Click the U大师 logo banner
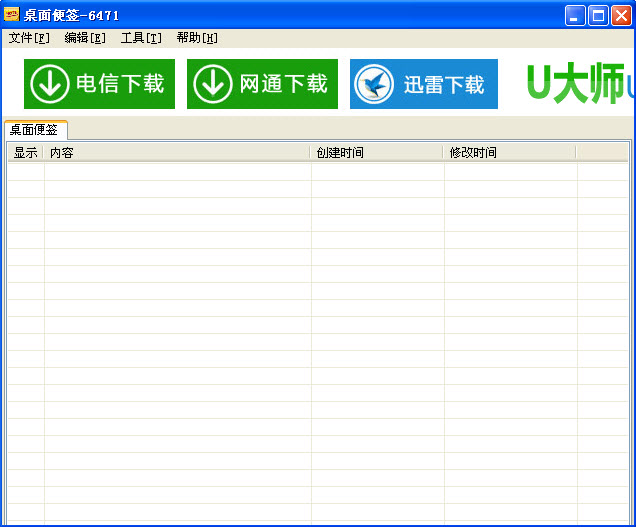Image resolution: width=636 pixels, height=527 pixels. pyautogui.click(x=581, y=83)
